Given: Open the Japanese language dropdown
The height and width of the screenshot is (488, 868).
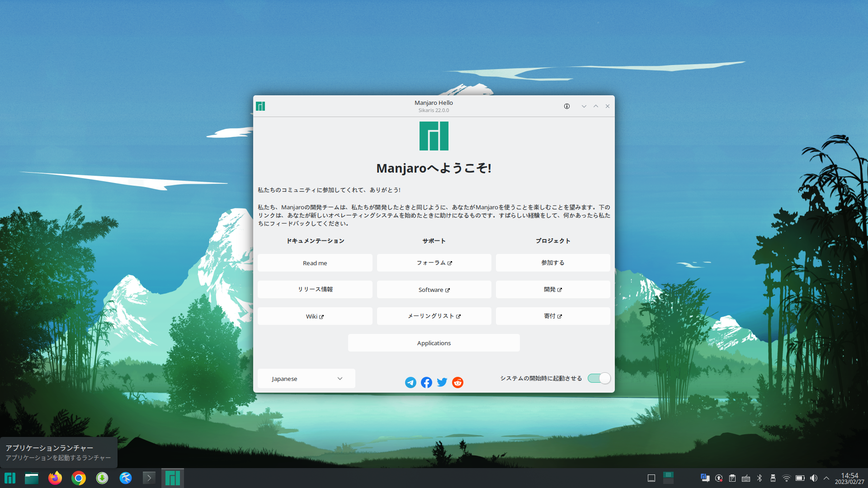Looking at the screenshot, I should click(306, 378).
